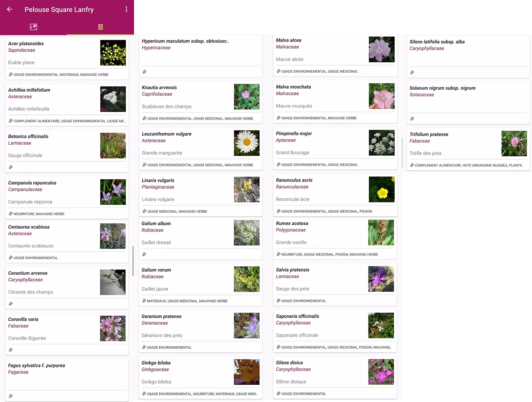
Task: Switch to the list view tab
Action: [100, 27]
